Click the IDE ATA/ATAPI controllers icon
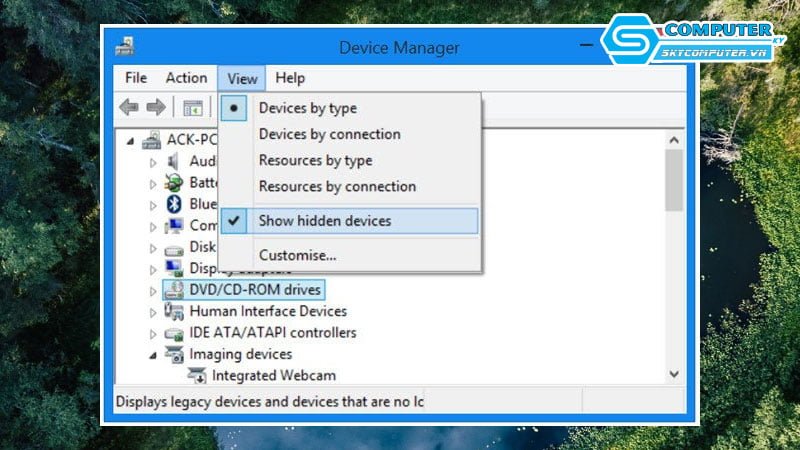Viewport: 800px width, 450px height. click(x=174, y=334)
